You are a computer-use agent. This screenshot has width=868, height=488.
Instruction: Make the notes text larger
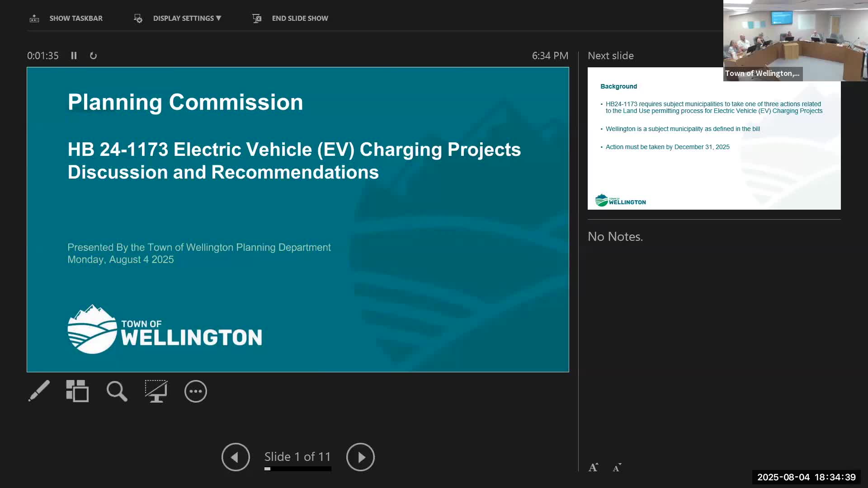(x=593, y=468)
